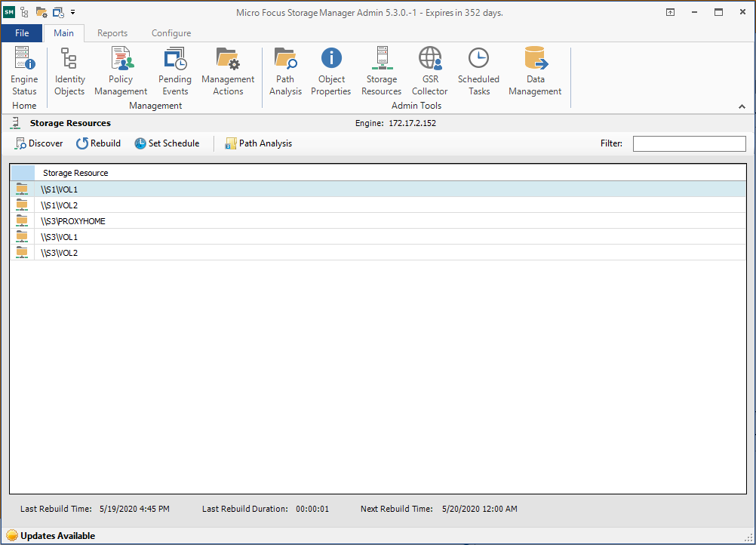The width and height of the screenshot is (756, 545).
Task: Click Set Schedule in the toolbar
Action: [167, 143]
